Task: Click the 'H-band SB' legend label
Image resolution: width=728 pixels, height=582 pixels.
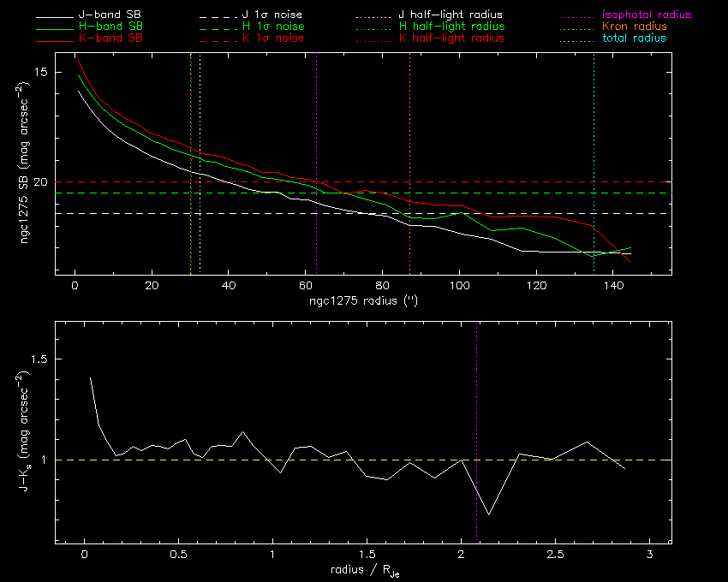Action: click(110, 26)
